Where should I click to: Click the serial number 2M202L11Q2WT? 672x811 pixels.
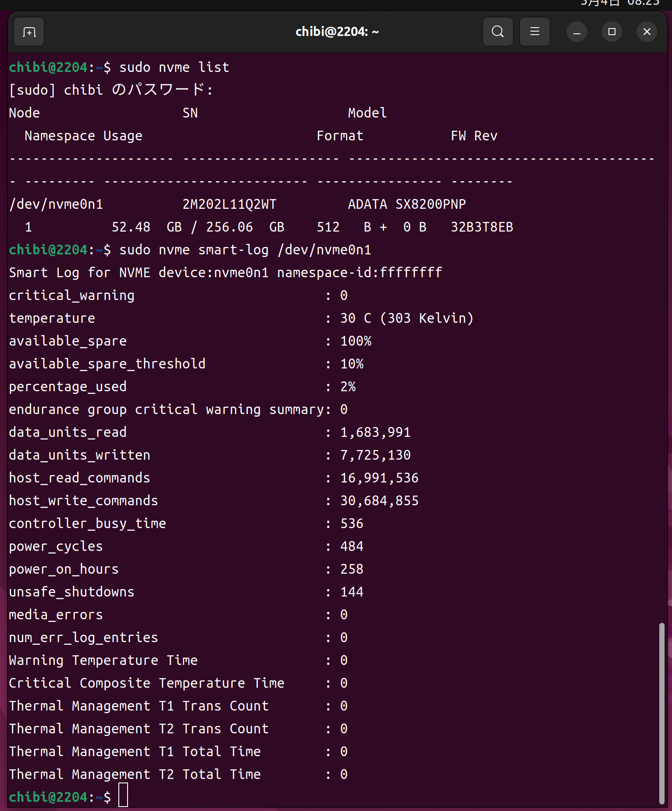[x=229, y=204]
